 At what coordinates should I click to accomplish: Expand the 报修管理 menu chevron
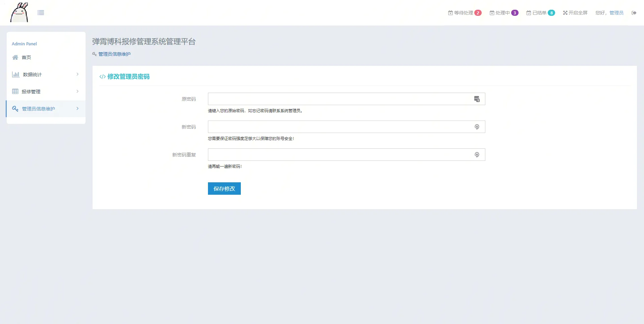coord(77,91)
